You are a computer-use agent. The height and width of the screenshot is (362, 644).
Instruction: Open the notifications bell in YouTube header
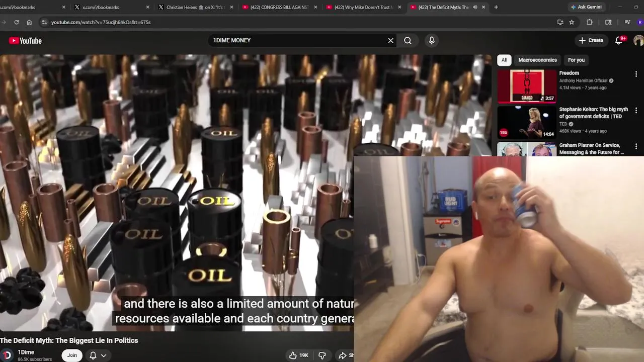(x=619, y=40)
